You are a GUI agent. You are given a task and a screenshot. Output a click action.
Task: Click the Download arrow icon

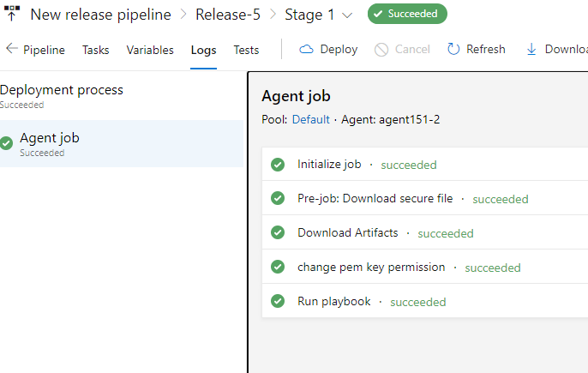[x=531, y=50]
